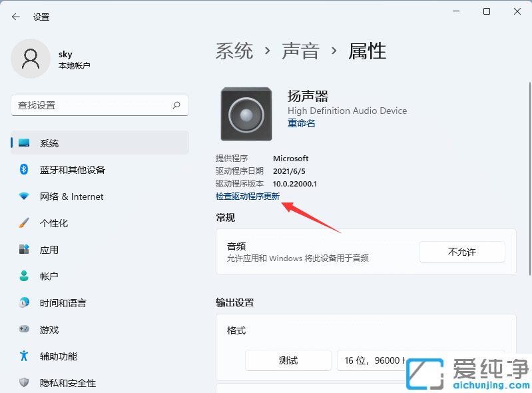532x393 pixels.
Task: Select the 隐私和安全性 shield icon
Action: point(24,382)
